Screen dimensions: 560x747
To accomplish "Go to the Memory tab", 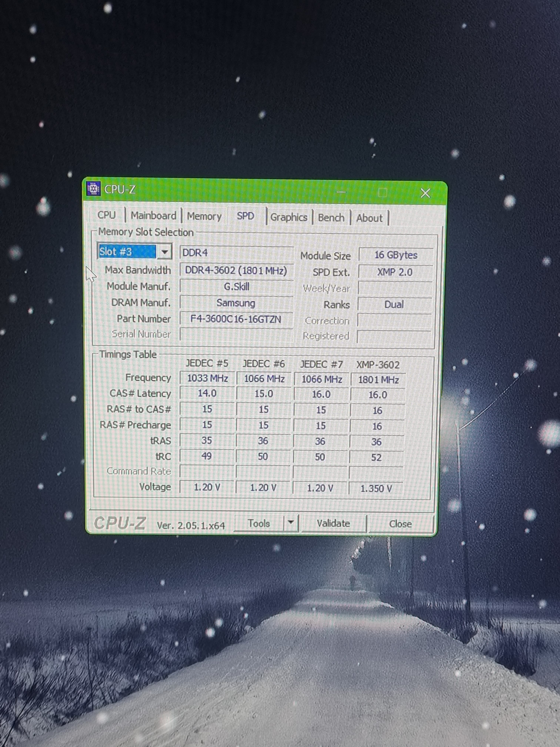I will tap(204, 216).
